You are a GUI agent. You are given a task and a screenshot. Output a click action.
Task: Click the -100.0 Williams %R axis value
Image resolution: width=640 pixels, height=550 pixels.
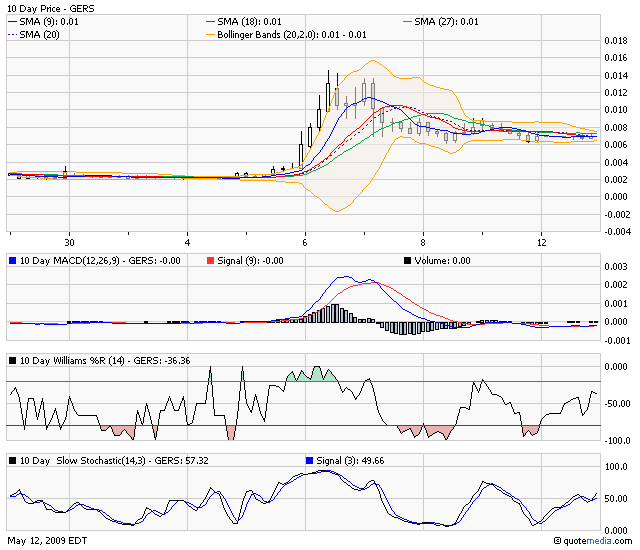click(618, 441)
